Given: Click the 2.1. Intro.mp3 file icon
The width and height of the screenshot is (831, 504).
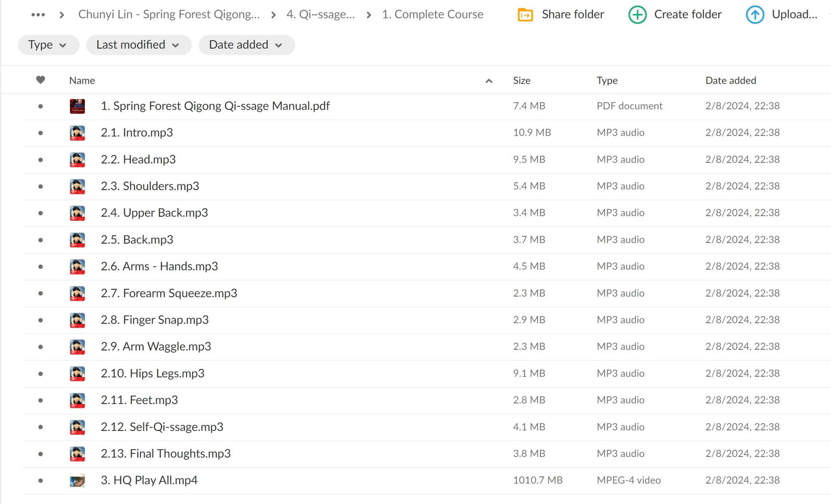Looking at the screenshot, I should 77,133.
